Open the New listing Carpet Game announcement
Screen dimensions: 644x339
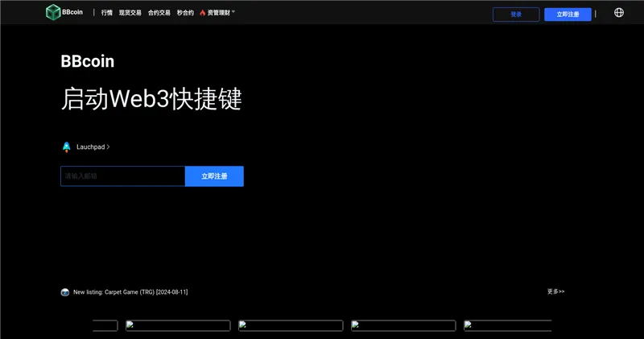tap(130, 292)
